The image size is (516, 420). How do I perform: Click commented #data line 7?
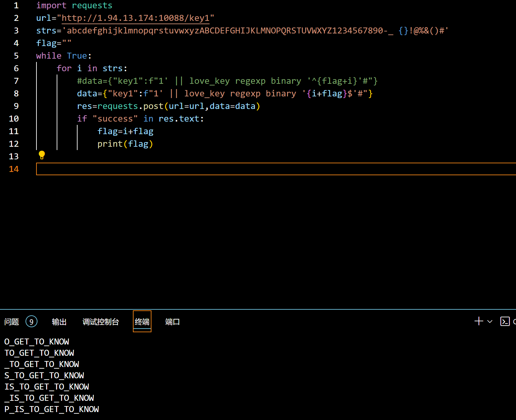pyautogui.click(x=227, y=81)
